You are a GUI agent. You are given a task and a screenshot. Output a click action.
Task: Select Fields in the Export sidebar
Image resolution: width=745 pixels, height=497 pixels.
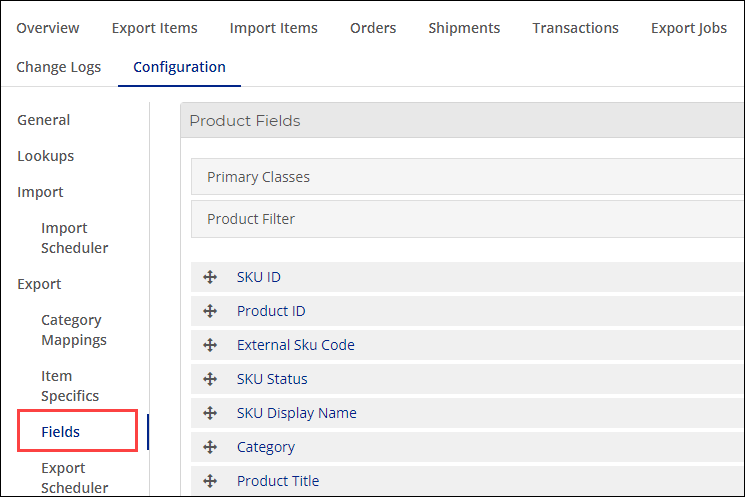[x=60, y=431]
